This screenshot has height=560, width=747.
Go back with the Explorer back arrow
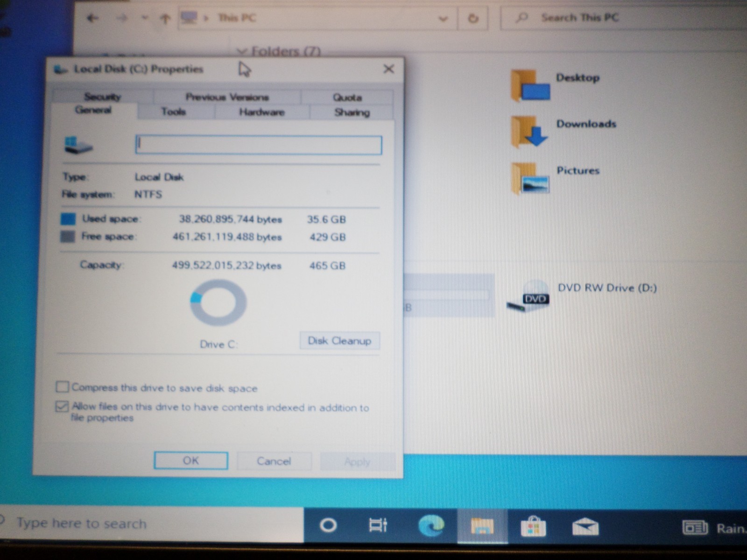pyautogui.click(x=92, y=19)
